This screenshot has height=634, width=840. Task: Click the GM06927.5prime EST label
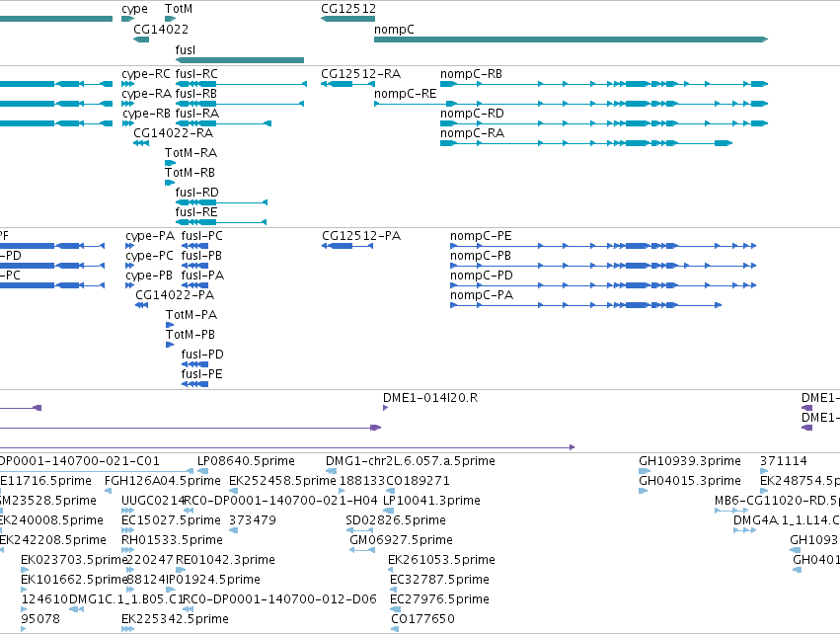[x=402, y=541]
